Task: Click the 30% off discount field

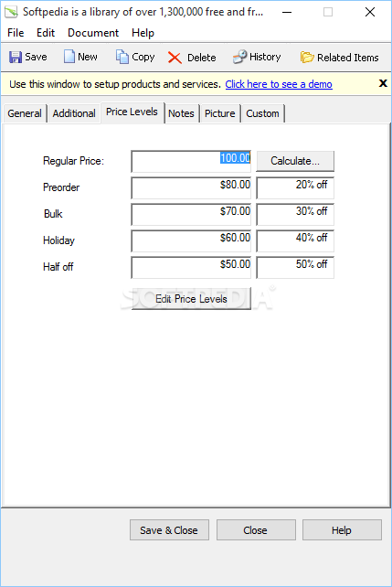Action: pos(295,215)
